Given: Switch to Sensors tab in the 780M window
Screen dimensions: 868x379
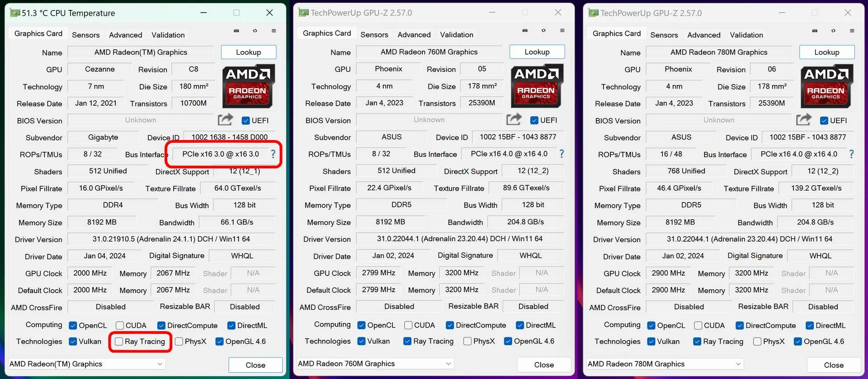Looking at the screenshot, I should tap(664, 35).
